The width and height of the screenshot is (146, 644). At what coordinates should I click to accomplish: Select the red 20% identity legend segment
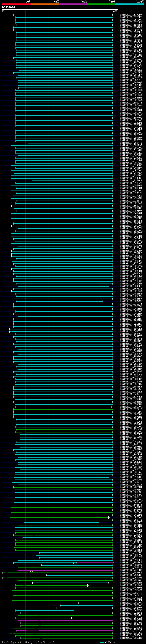16,4
